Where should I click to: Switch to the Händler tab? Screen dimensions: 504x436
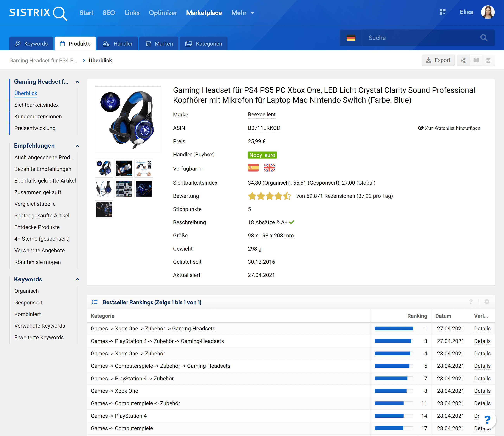[x=117, y=44]
